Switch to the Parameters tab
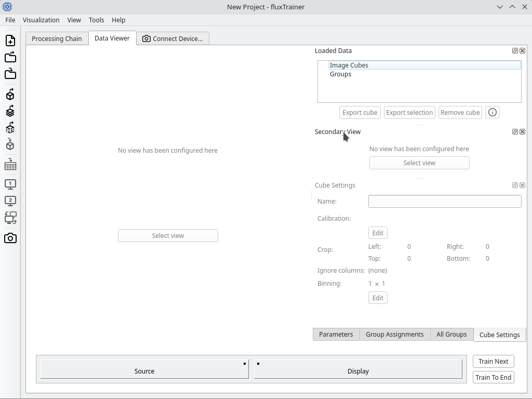Viewport: 532px width, 399px height. point(336,335)
